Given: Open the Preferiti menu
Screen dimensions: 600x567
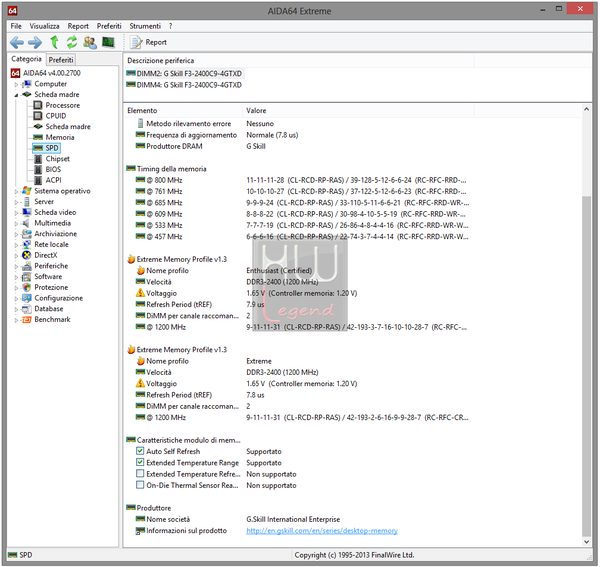Looking at the screenshot, I should click(x=109, y=26).
